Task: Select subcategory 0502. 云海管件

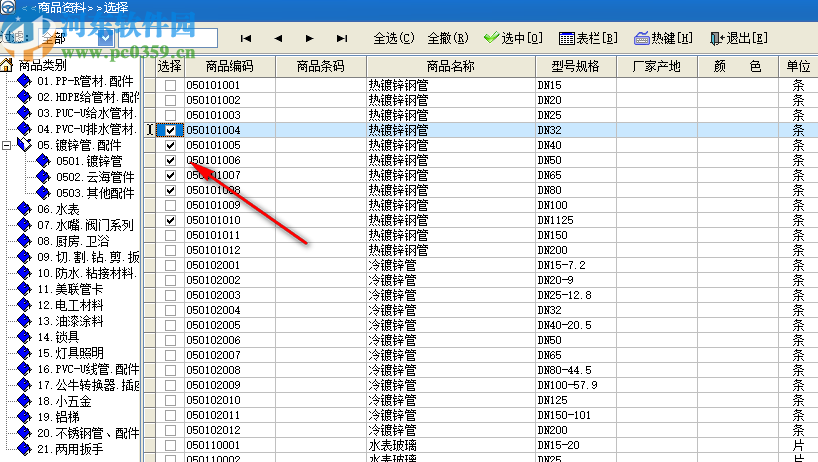Action: (x=95, y=177)
